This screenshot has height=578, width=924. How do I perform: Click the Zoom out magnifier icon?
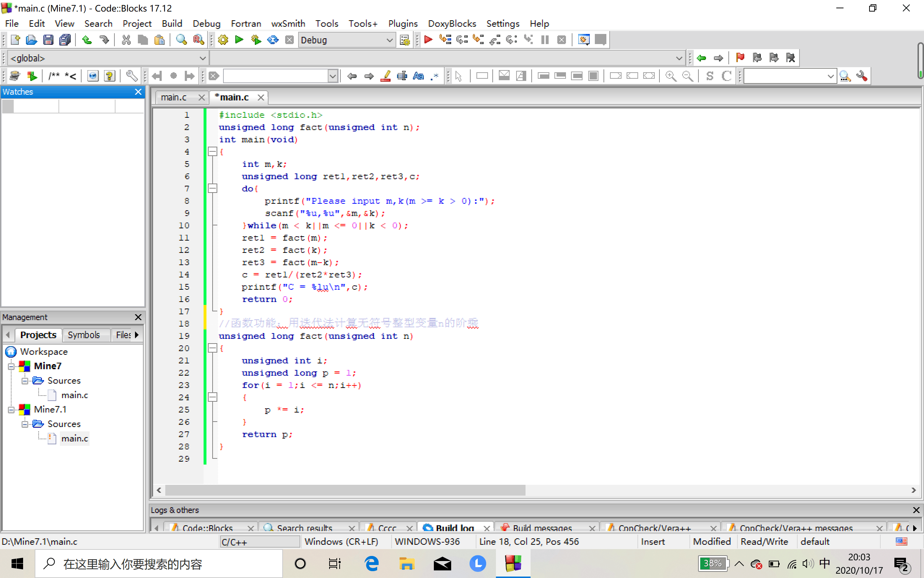pos(688,76)
